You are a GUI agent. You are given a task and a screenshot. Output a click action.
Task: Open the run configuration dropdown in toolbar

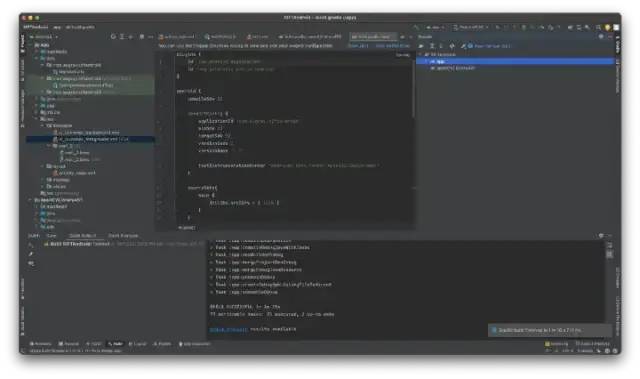pyautogui.click(x=435, y=27)
